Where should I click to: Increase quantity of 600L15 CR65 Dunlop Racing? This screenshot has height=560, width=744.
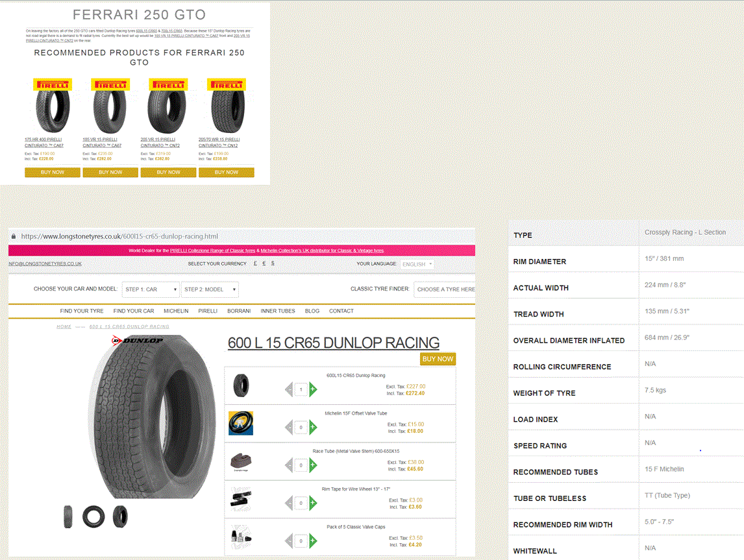(313, 389)
